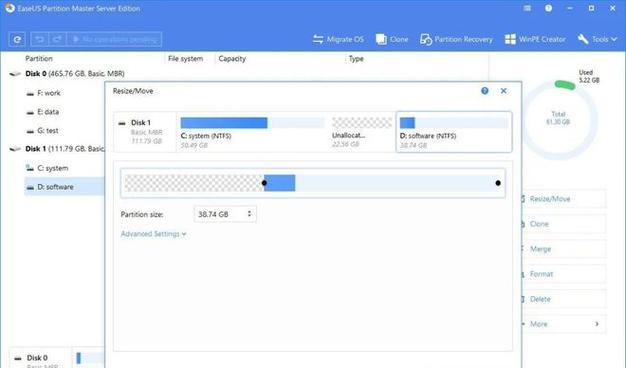This screenshot has height=368, width=626.
Task: Click the Type column header
Action: (x=356, y=59)
